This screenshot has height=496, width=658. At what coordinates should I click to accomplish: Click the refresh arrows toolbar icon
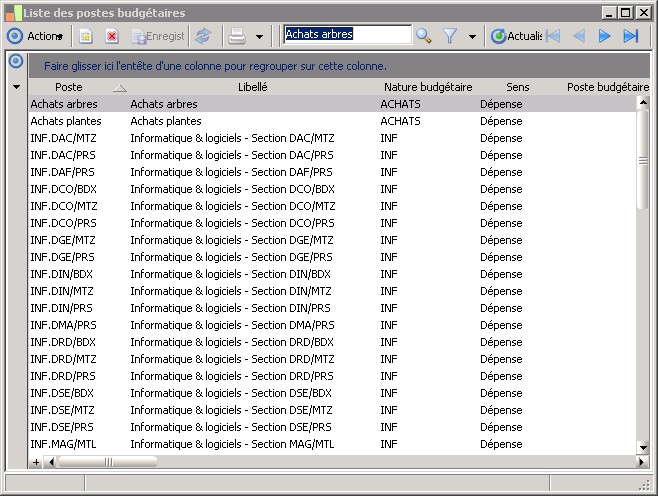203,36
